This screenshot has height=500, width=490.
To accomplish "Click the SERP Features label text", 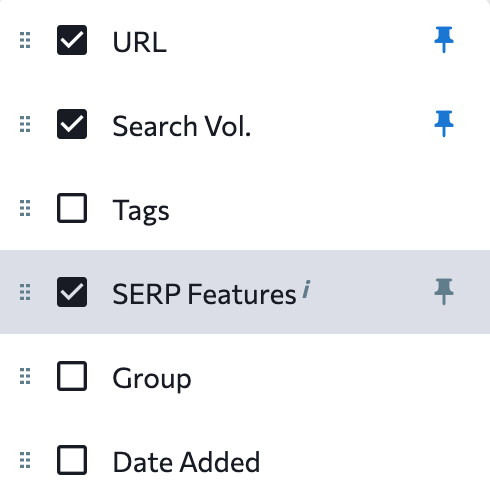I will tap(204, 294).
